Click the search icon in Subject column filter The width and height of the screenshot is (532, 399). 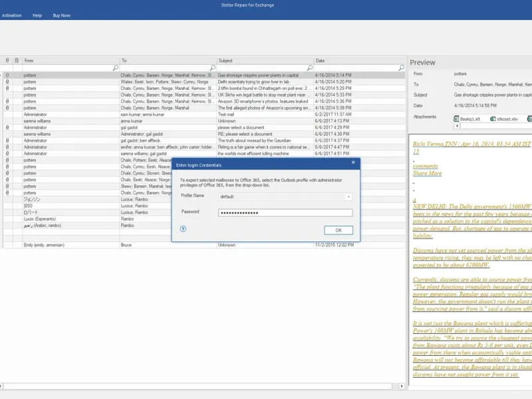[x=309, y=68]
